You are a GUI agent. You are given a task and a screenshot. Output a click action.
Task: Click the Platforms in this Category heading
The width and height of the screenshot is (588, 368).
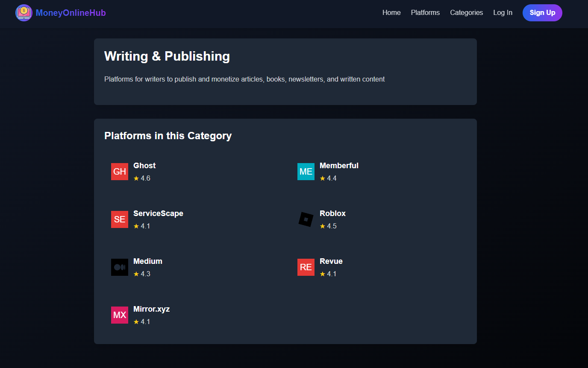point(168,136)
